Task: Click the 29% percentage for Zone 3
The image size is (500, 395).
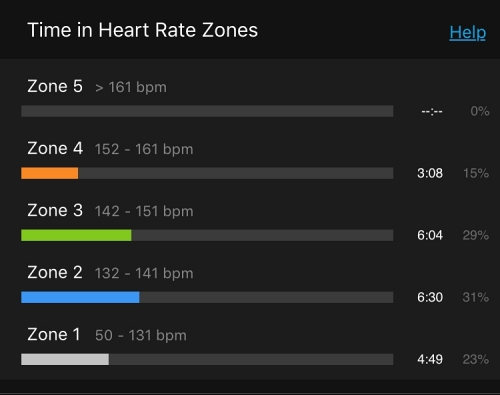Action: 476,235
